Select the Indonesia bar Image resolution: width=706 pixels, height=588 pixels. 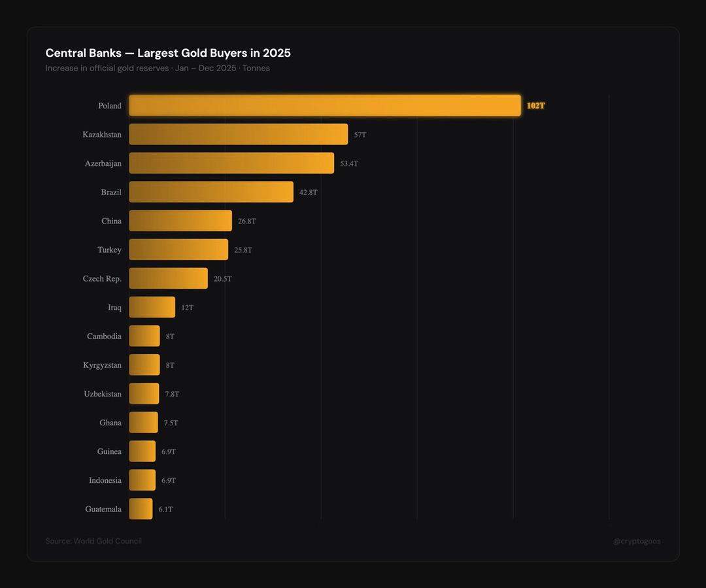[x=143, y=480]
